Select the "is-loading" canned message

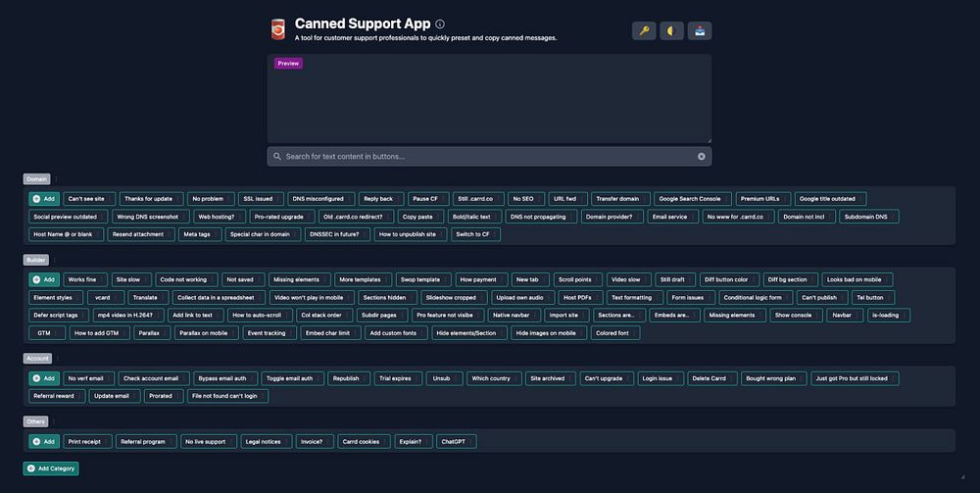[888, 315]
